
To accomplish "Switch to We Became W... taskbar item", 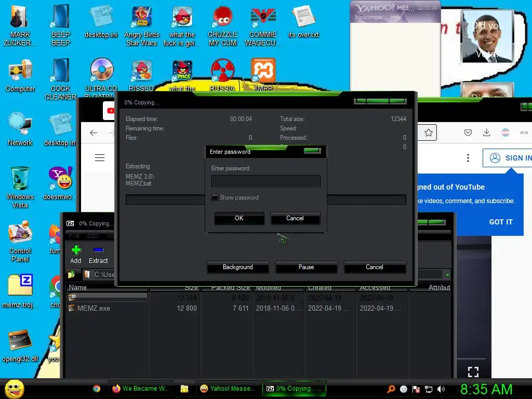I will click(140, 389).
